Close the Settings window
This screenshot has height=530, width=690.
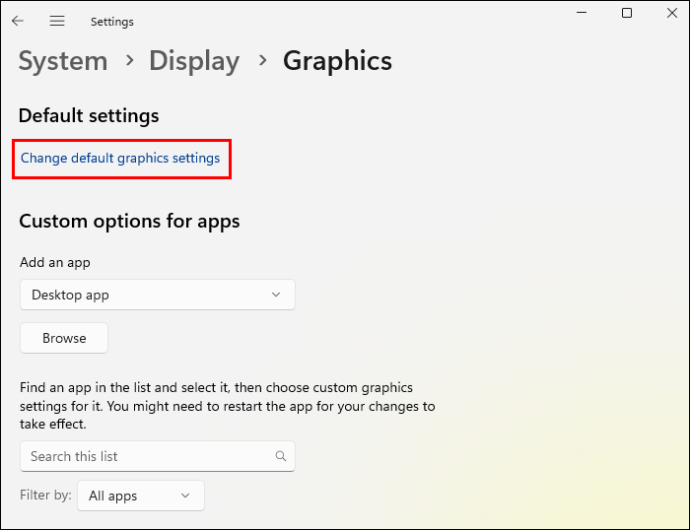click(x=672, y=13)
